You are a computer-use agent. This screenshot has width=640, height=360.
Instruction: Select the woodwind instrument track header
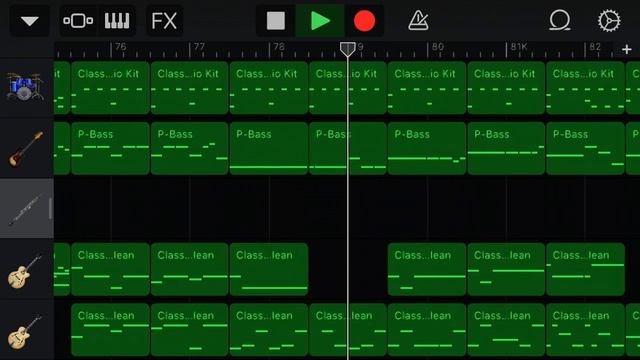[27, 209]
